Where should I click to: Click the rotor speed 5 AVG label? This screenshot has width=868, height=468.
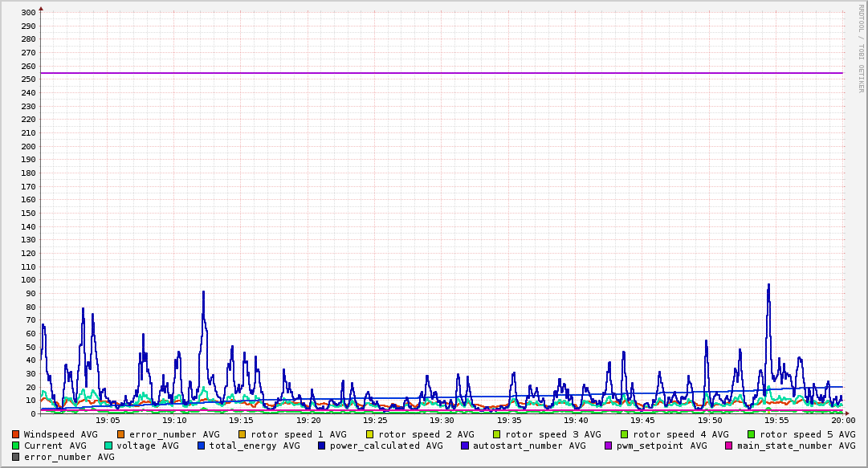click(x=807, y=434)
